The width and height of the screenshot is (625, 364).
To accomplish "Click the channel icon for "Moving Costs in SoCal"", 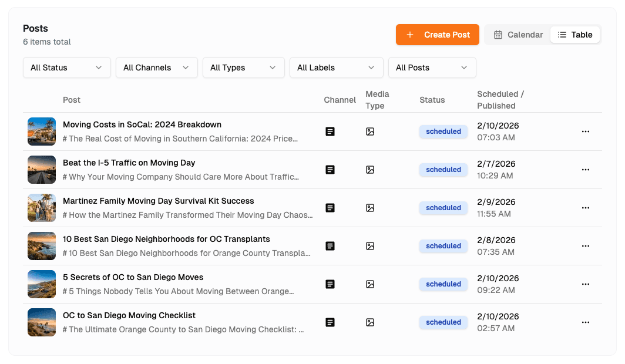I will tap(330, 132).
